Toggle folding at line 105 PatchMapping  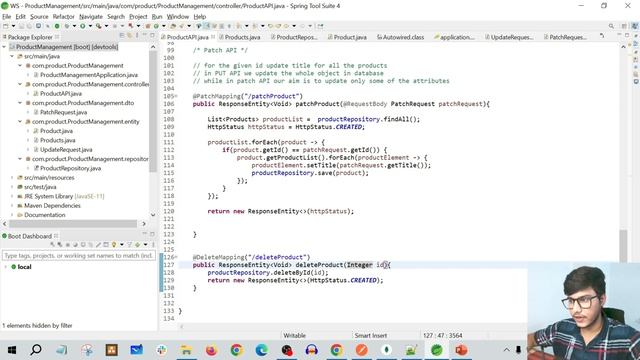coord(176,96)
